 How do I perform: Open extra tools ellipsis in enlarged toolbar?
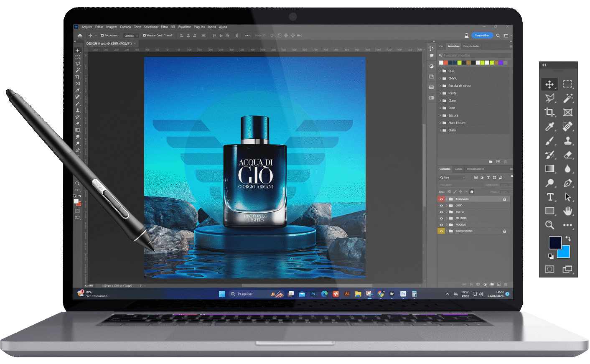(567, 225)
